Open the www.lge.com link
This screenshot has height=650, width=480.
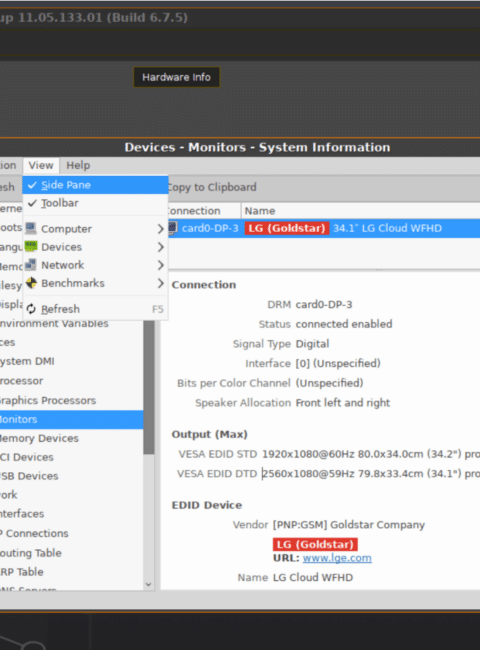point(337,558)
